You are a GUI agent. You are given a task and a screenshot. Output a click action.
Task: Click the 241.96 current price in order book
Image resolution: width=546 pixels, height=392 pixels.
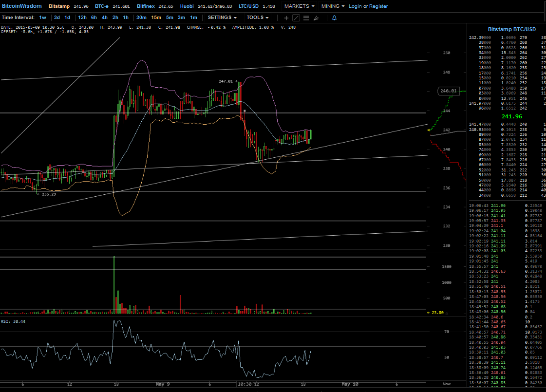point(511,116)
